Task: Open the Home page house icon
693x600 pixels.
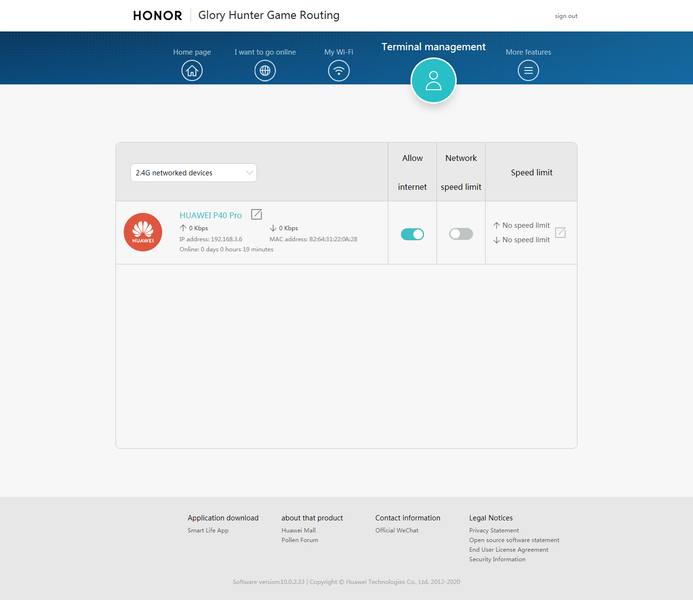Action: click(x=192, y=71)
